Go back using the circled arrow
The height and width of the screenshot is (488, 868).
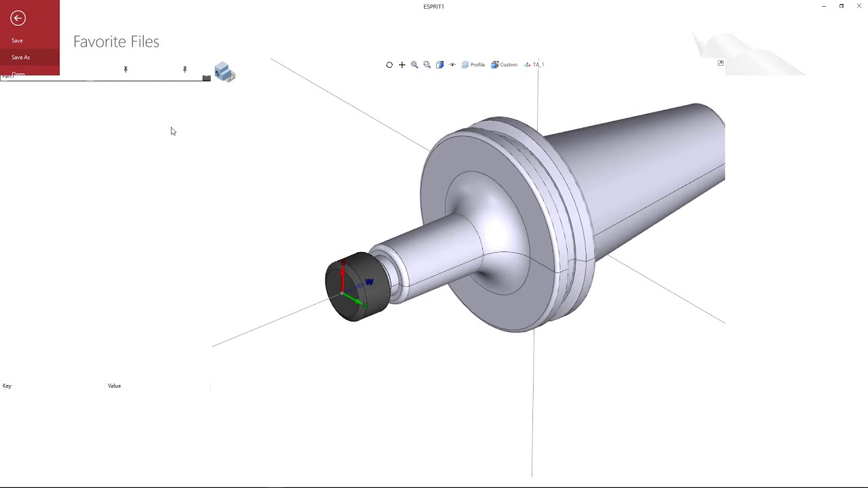click(18, 18)
